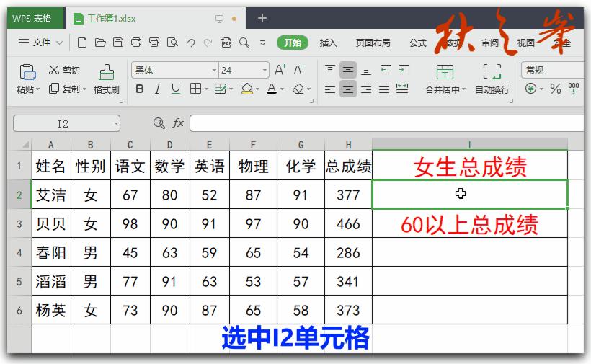Click Merge and Center 合并居中
591x364 pixels.
[x=445, y=79]
